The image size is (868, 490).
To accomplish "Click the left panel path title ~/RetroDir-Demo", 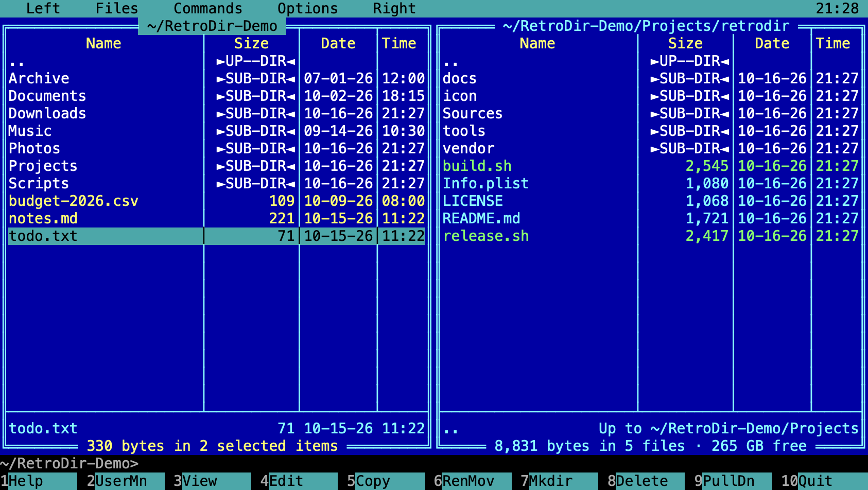I will [x=212, y=26].
